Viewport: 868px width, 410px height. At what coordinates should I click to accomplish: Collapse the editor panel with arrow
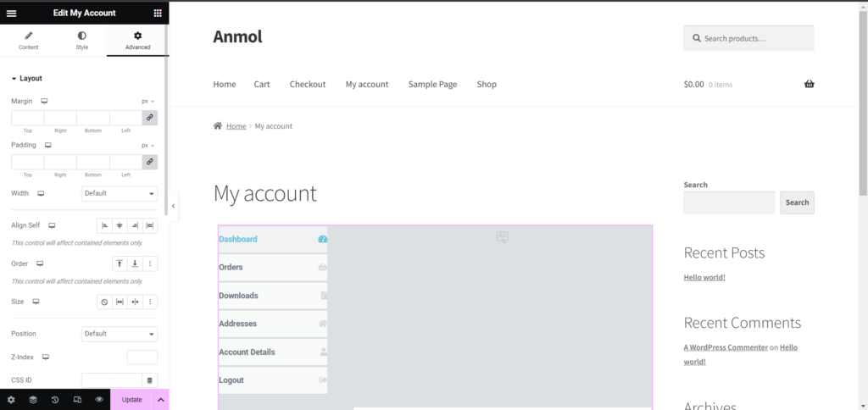173,206
